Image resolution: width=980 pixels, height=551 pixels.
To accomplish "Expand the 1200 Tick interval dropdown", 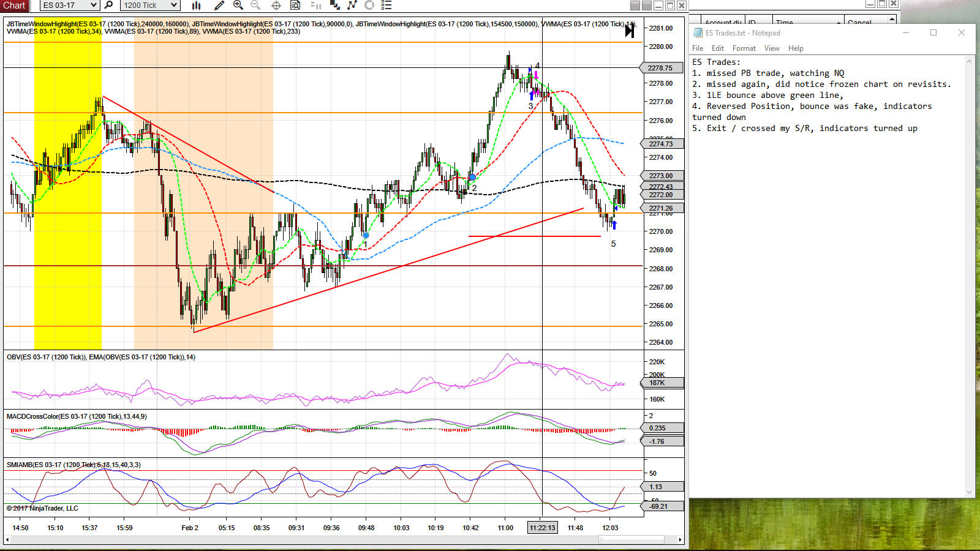I will pos(174,5).
